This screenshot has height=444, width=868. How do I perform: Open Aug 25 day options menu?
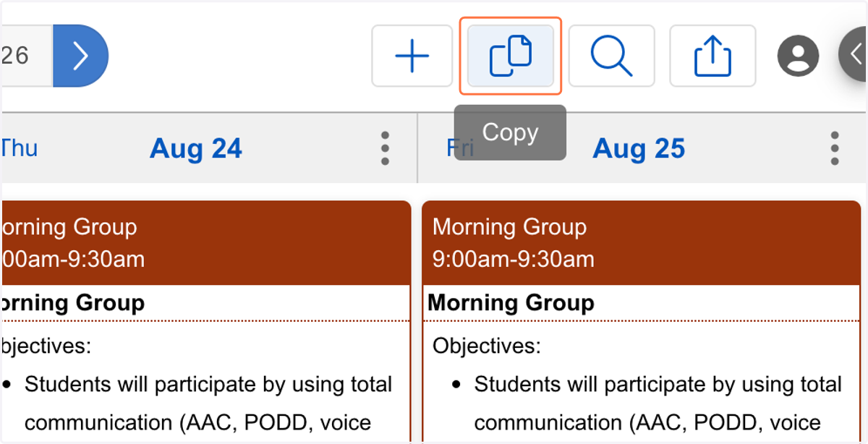pyautogui.click(x=835, y=148)
